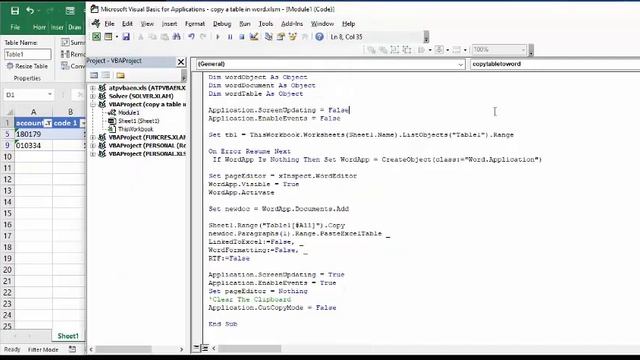Open the Window menu

point(322,24)
